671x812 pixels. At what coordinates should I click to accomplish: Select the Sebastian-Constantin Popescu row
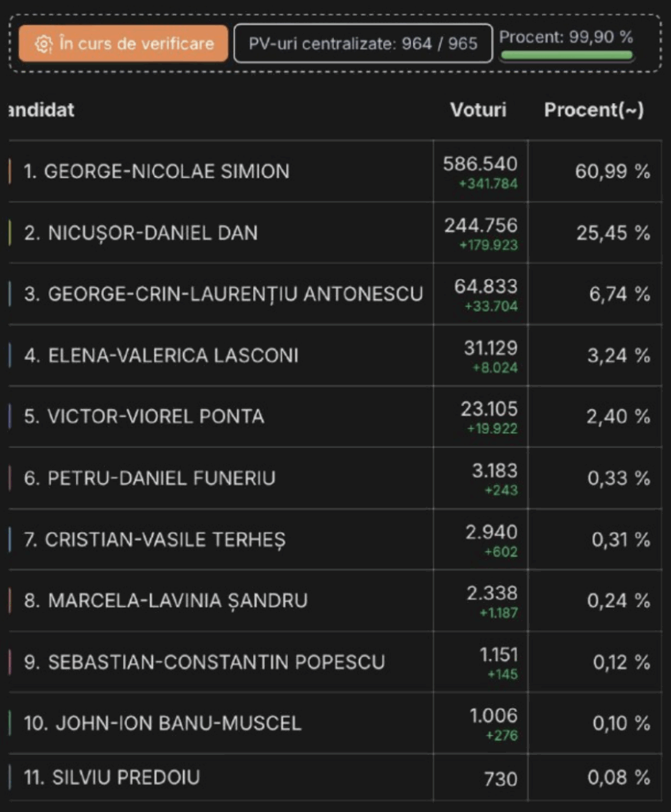click(x=205, y=662)
